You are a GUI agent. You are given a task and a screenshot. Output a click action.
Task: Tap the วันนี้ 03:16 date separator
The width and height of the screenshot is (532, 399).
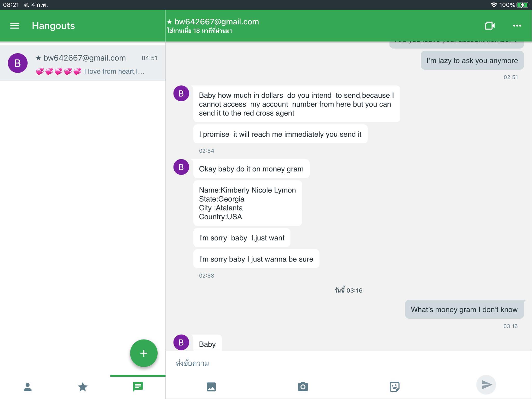click(x=348, y=290)
